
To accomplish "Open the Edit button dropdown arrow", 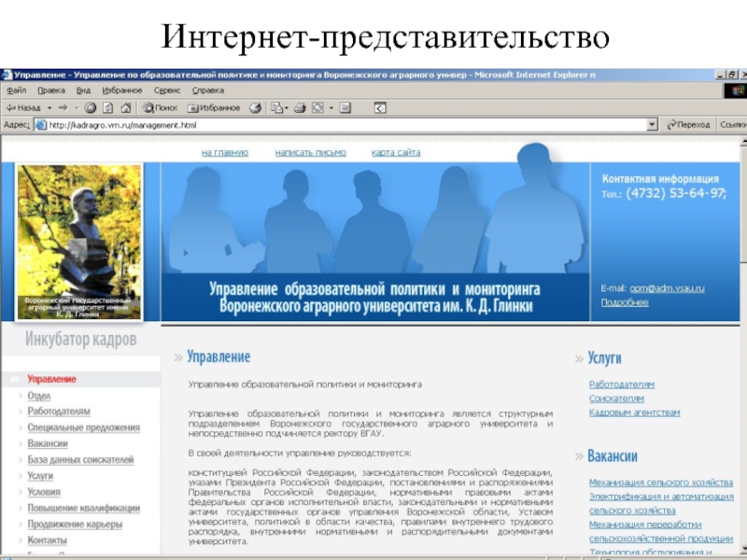I will (x=331, y=108).
